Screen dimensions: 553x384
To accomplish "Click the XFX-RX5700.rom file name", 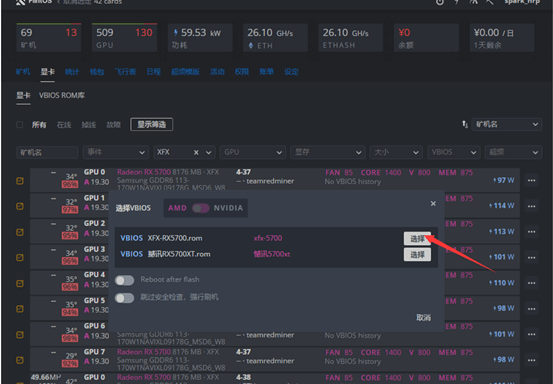I will click(x=175, y=238).
